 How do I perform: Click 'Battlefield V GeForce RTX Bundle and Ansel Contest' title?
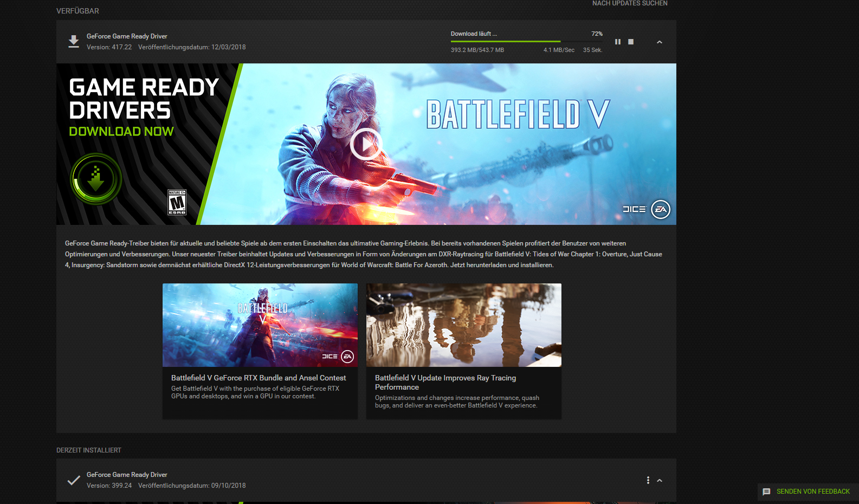pyautogui.click(x=259, y=378)
